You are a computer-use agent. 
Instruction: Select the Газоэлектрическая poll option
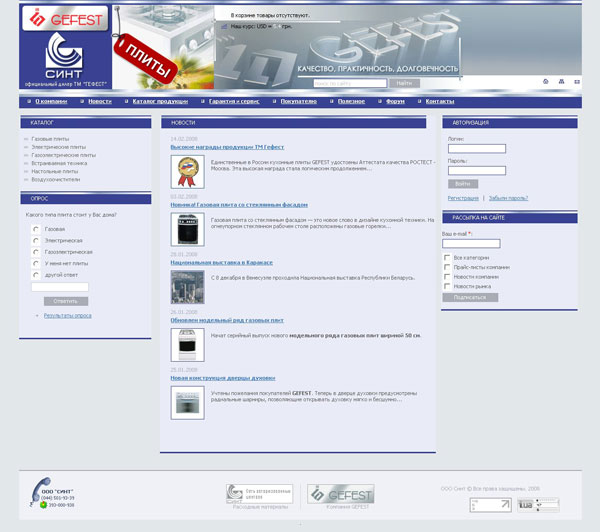(x=36, y=252)
